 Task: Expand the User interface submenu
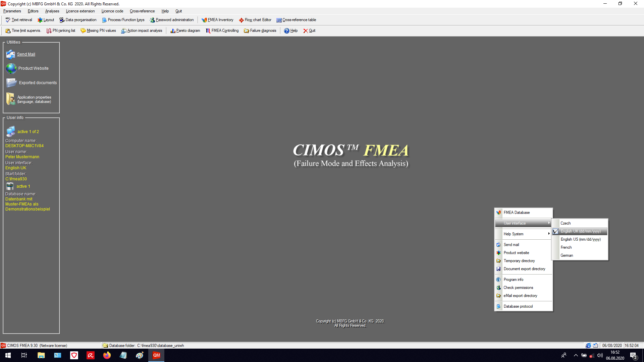[x=523, y=223]
